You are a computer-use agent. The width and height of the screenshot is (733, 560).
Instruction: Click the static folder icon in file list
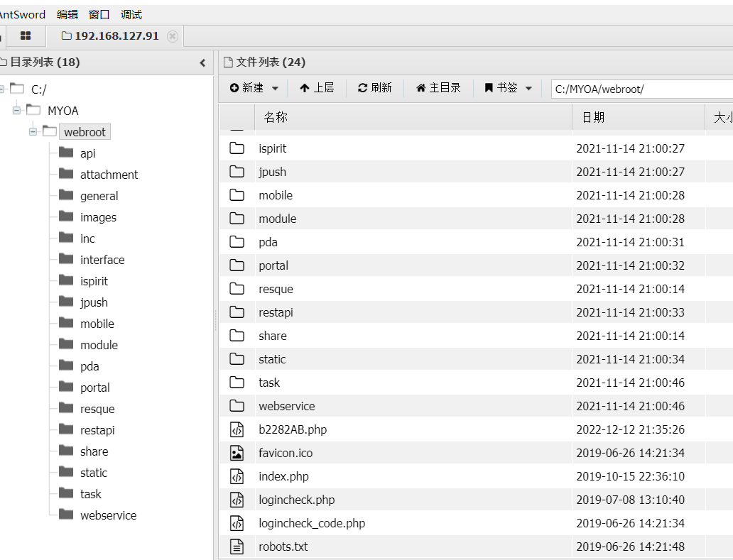(x=237, y=359)
